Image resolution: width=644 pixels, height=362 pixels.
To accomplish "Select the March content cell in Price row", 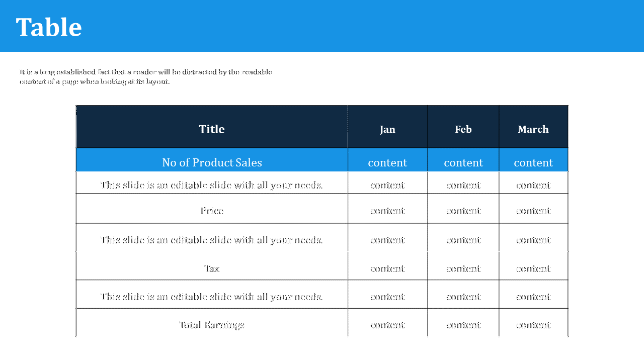I will click(x=533, y=211).
